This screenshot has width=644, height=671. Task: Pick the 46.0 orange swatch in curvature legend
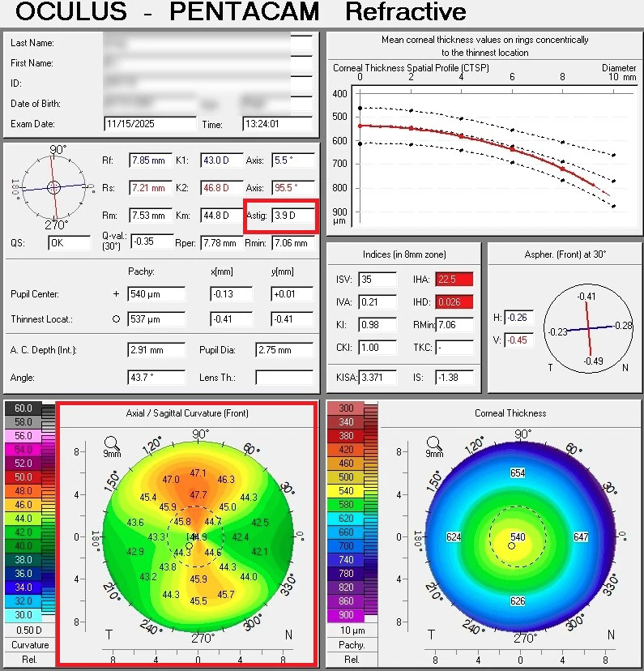23,505
